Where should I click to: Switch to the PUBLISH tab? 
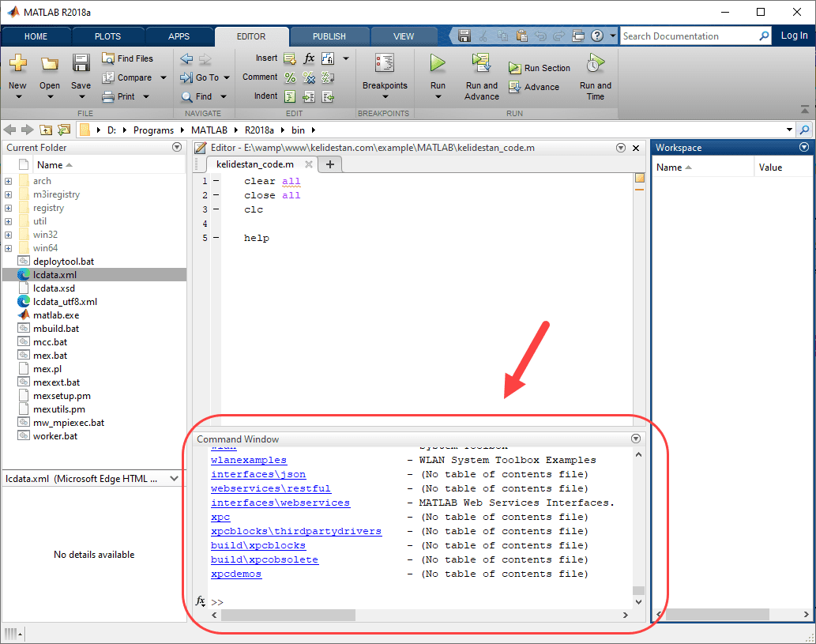(329, 36)
